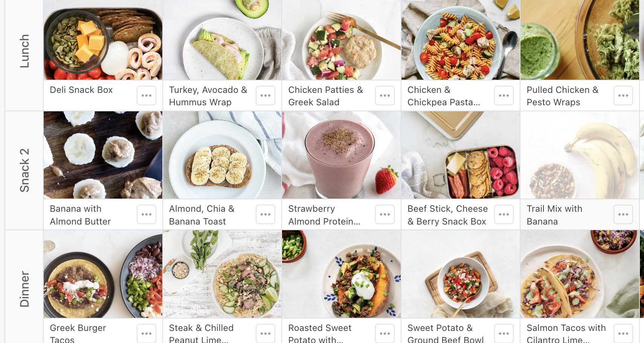
Task: Open the Chicken Patties & Greek Salad title
Action: point(325,96)
